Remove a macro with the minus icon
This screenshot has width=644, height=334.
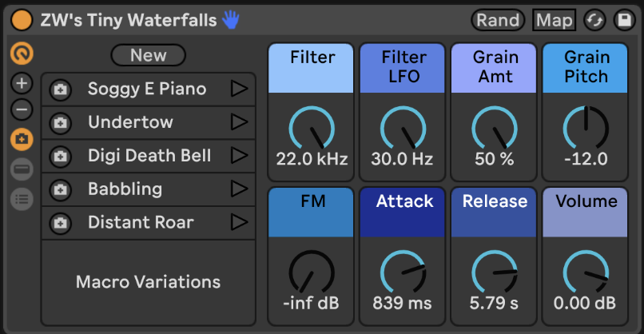(22, 110)
